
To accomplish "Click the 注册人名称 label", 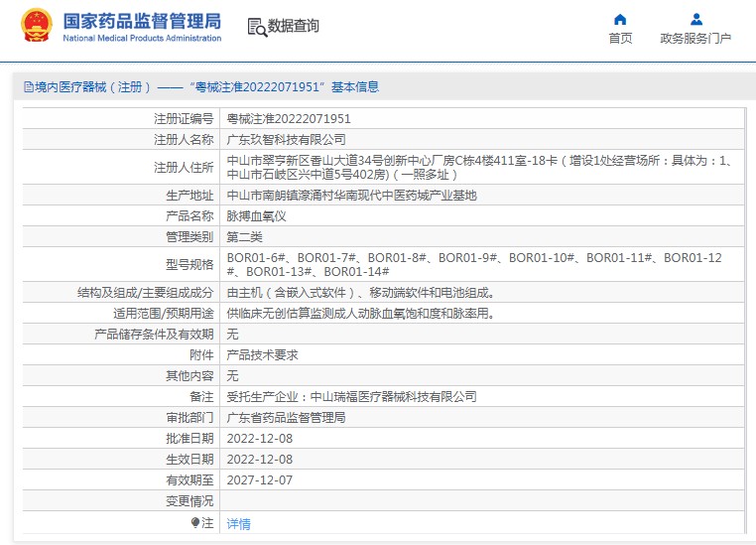I will point(184,139).
